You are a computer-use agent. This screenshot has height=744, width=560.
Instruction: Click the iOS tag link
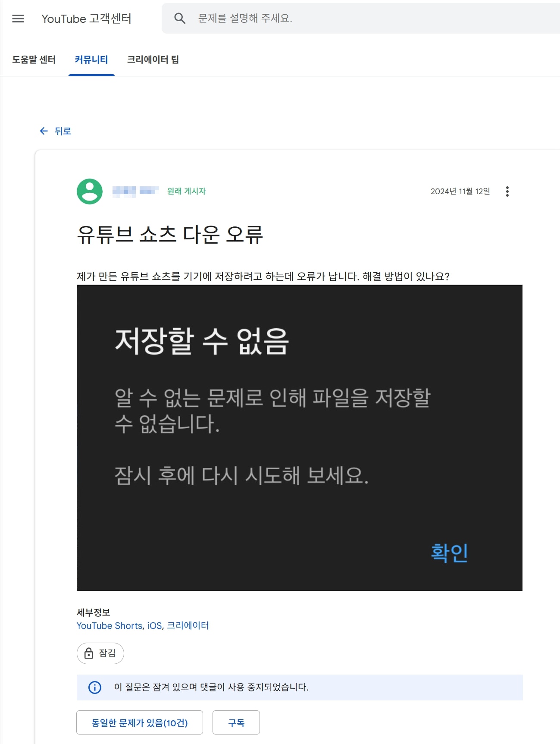point(154,625)
